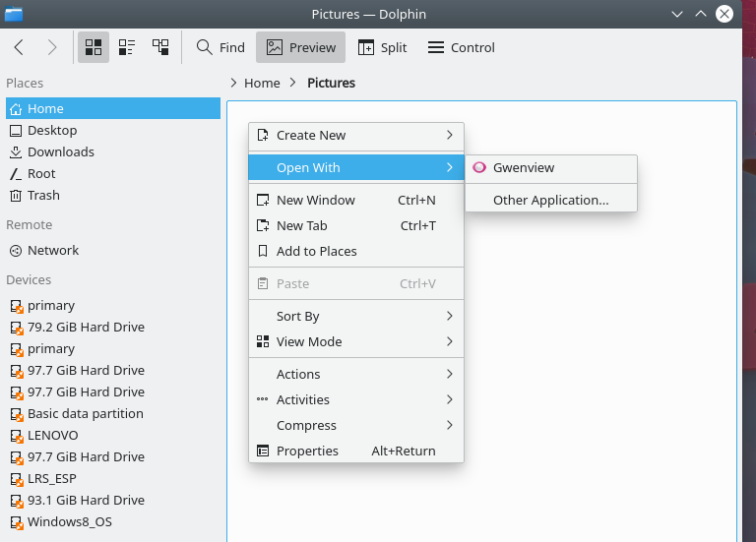Select Add to Places entry
The image size is (756, 542).
click(x=356, y=251)
